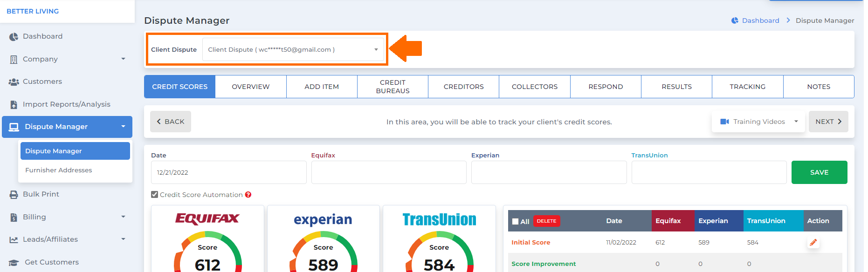Viewport: 868px width, 272px height.
Task: Click the breadcrumb Dashboard pie icon
Action: [735, 20]
